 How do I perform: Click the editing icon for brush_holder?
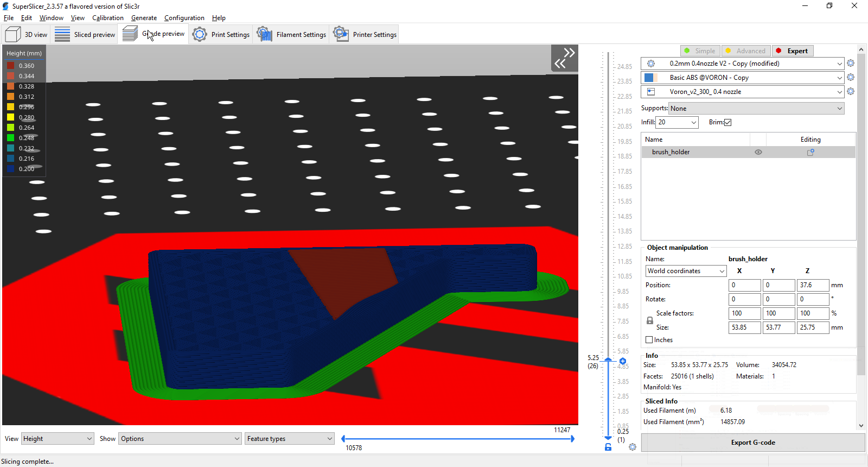[810, 152]
